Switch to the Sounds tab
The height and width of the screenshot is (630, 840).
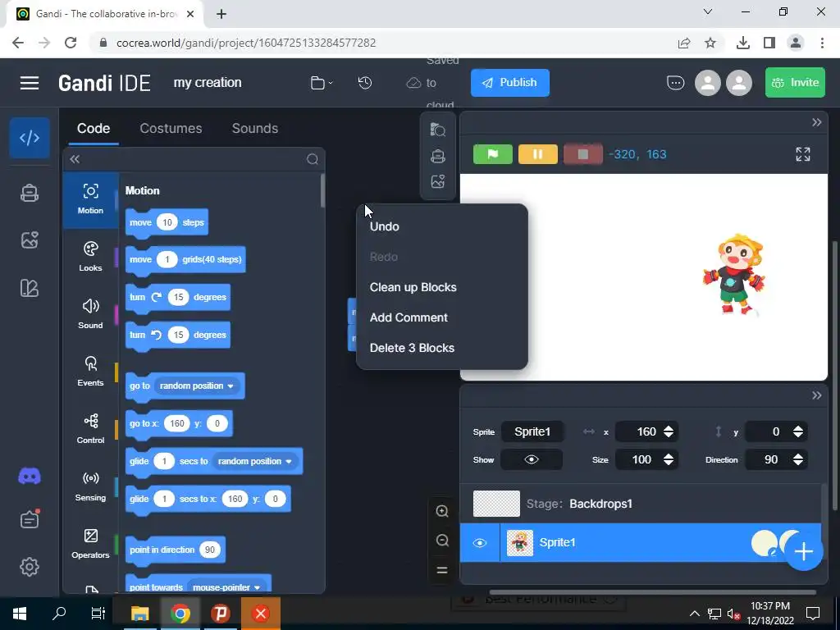(x=255, y=129)
